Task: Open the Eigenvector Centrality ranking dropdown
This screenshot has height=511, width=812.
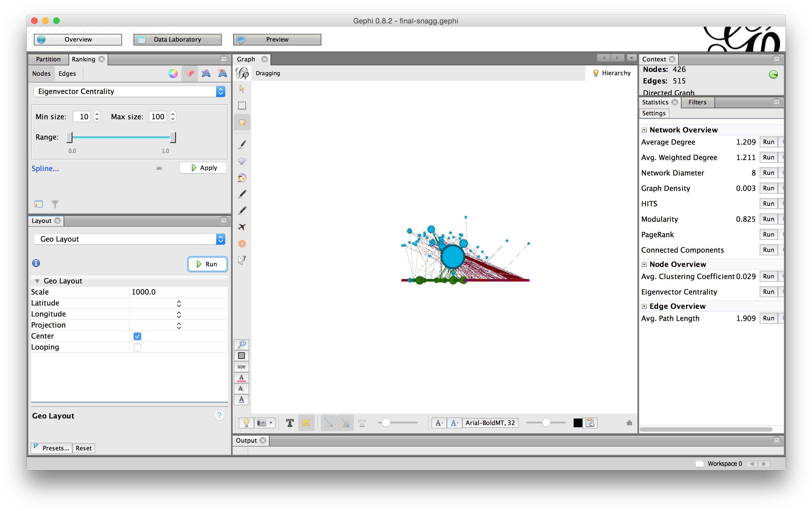Action: 221,91
